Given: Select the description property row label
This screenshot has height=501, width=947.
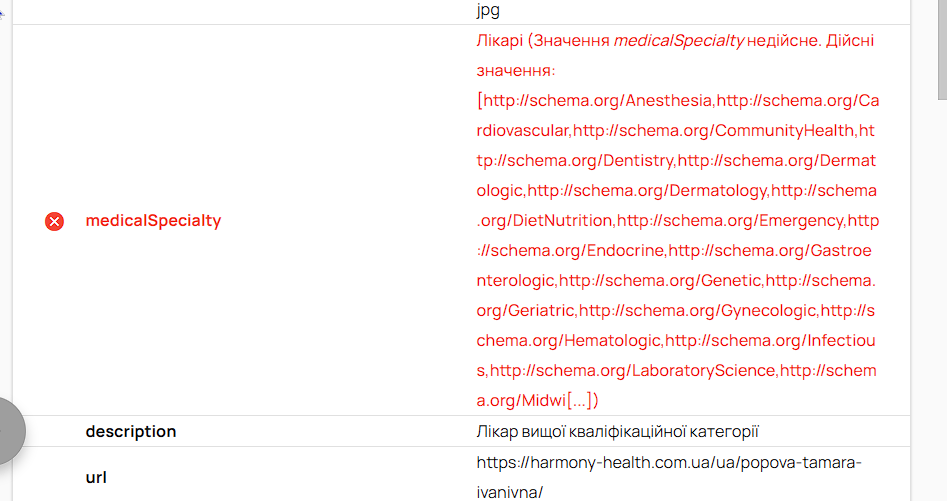Looking at the screenshot, I should click(x=131, y=432).
